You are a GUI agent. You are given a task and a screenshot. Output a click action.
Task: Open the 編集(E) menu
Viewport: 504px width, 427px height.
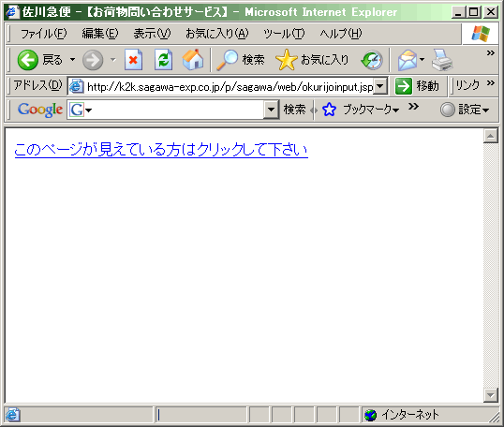coord(100,34)
